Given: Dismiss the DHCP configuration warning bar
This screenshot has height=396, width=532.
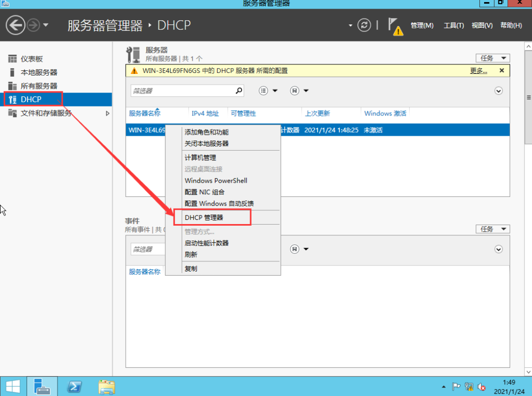Looking at the screenshot, I should pyautogui.click(x=502, y=71).
